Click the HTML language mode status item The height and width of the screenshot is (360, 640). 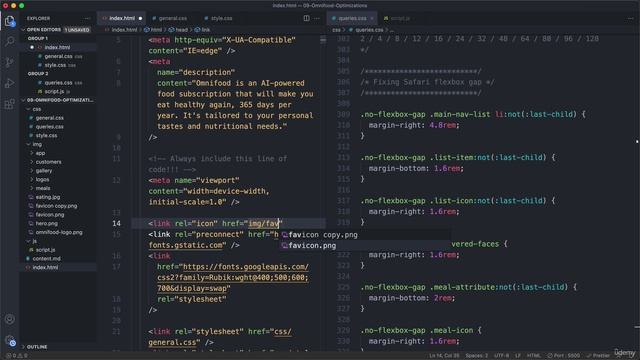[533, 356]
